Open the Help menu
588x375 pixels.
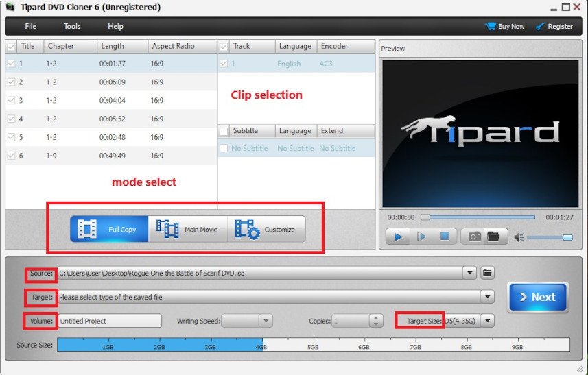pos(115,26)
